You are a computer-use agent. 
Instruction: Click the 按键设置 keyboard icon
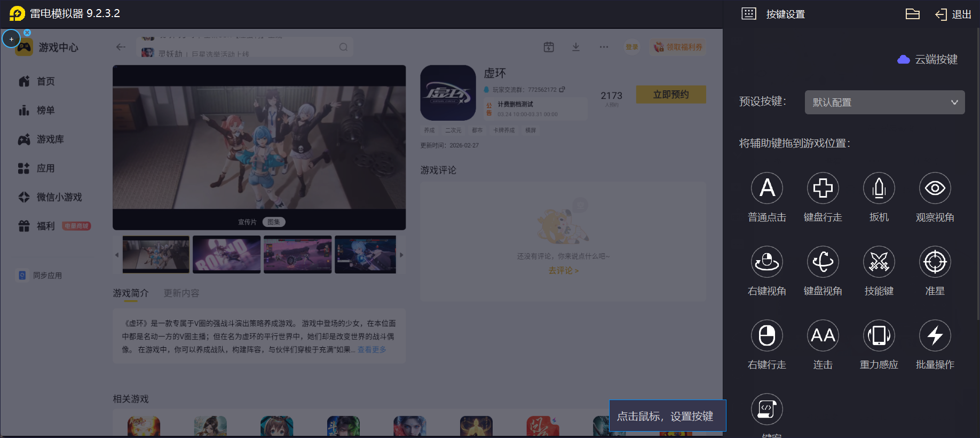click(749, 14)
